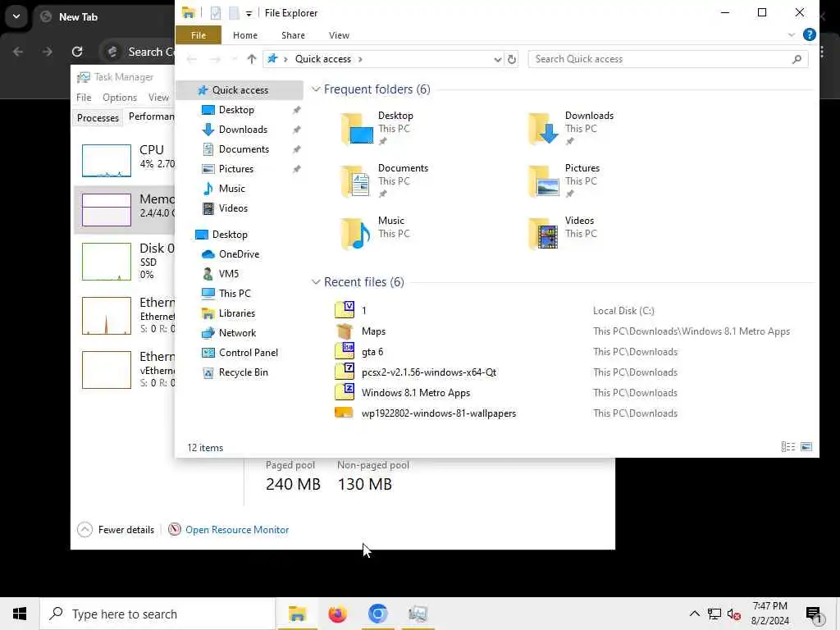Click Open Resource Monitor link
840x630 pixels.
pos(237,529)
